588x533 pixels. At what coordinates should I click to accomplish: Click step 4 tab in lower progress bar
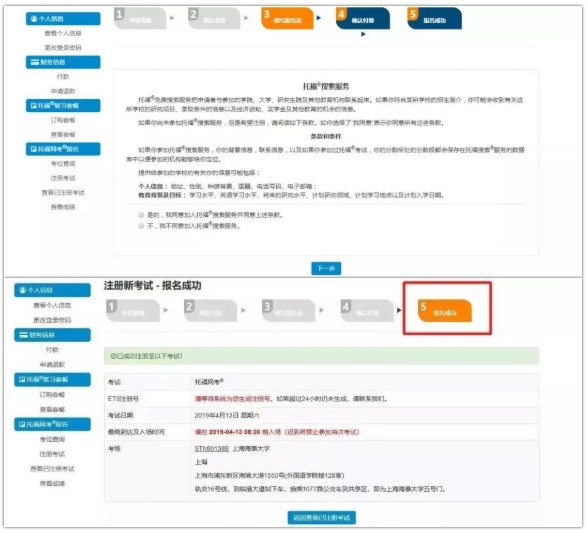click(x=367, y=310)
